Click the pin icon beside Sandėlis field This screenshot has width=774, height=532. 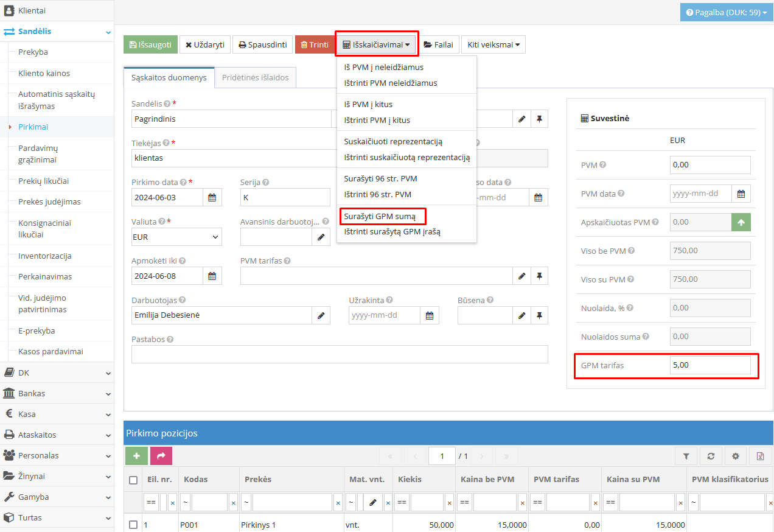coord(539,119)
